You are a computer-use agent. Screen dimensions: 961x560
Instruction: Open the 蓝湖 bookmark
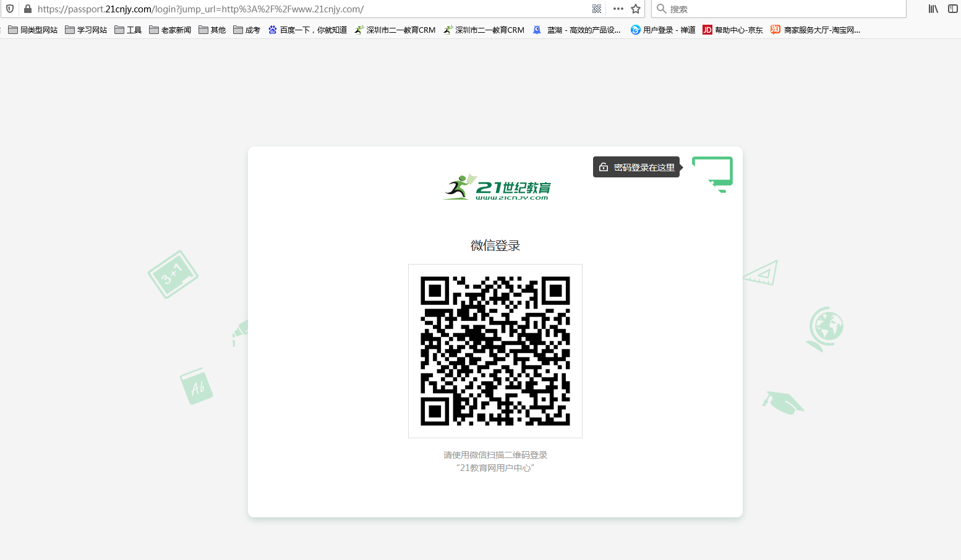[x=576, y=30]
